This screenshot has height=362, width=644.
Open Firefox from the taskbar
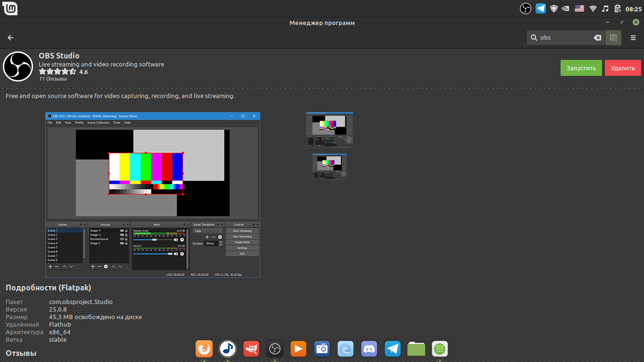click(204, 349)
